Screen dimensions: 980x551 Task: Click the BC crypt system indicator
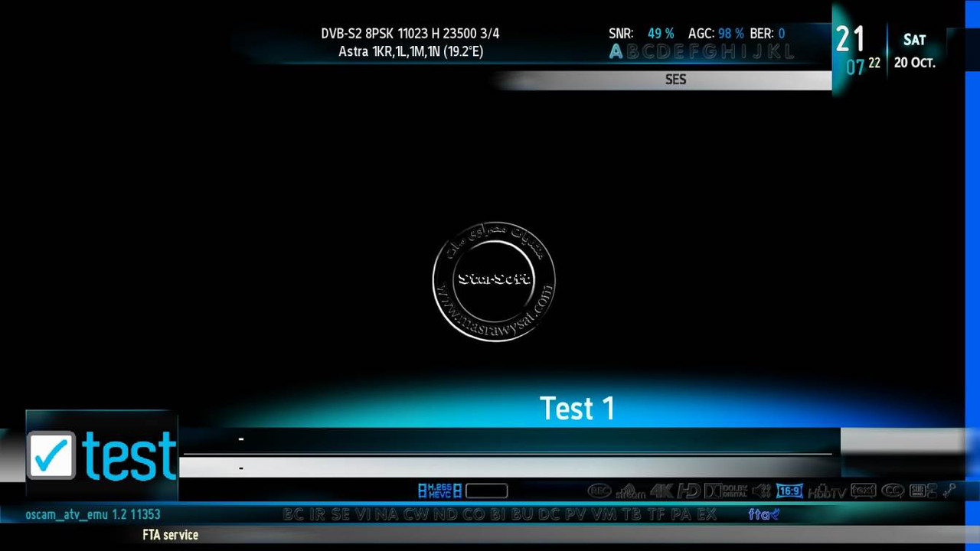tap(294, 514)
